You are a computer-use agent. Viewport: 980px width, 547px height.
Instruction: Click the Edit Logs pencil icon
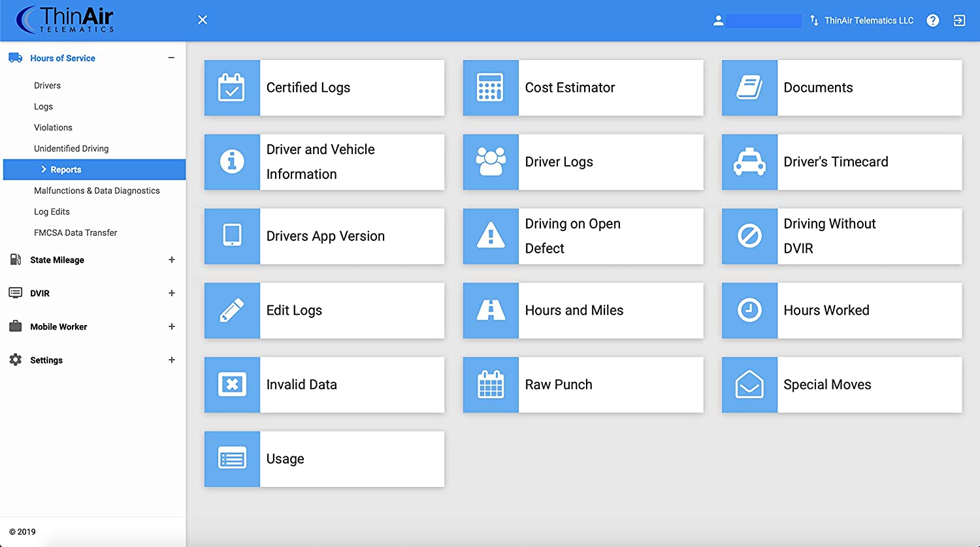[232, 310]
